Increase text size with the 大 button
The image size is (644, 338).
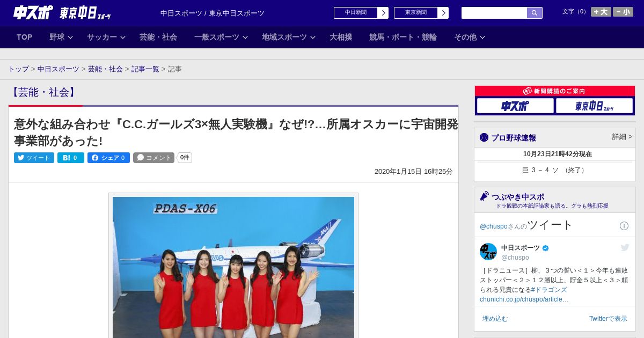[601, 12]
